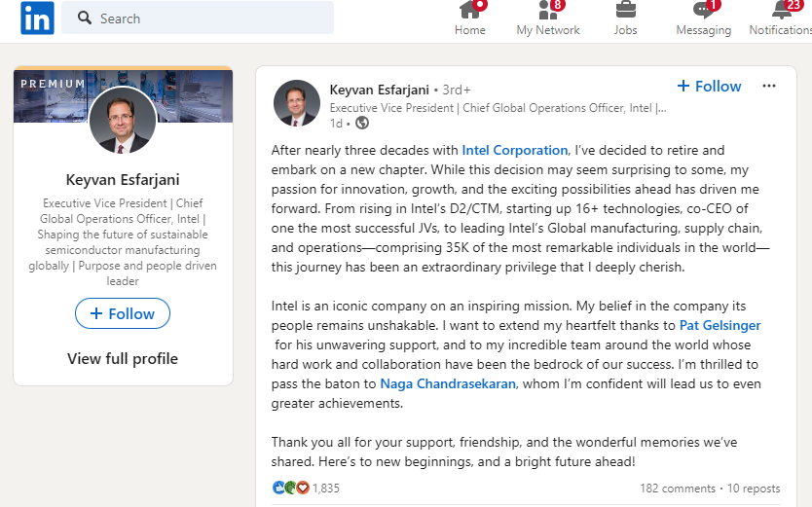Image resolution: width=812 pixels, height=507 pixels.
Task: View the 10 reposts
Action: 754,488
